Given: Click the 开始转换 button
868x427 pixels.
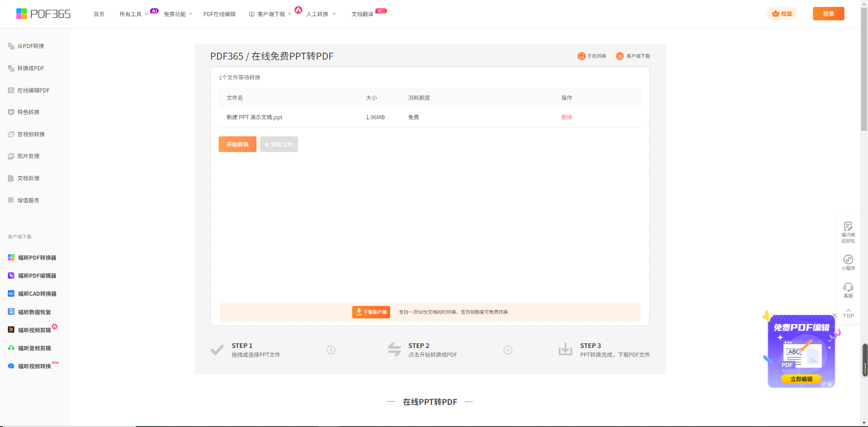Looking at the screenshot, I should 237,145.
